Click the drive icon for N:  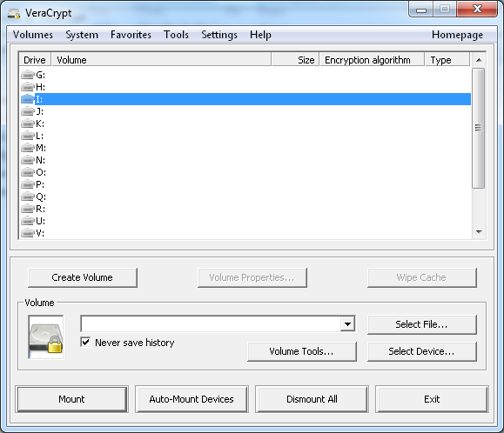pyautogui.click(x=28, y=160)
